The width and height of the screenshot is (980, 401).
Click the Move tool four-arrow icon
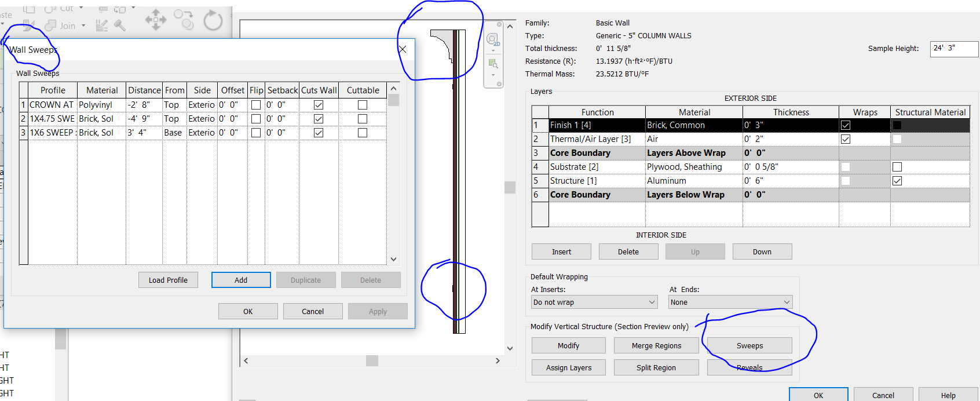155,20
